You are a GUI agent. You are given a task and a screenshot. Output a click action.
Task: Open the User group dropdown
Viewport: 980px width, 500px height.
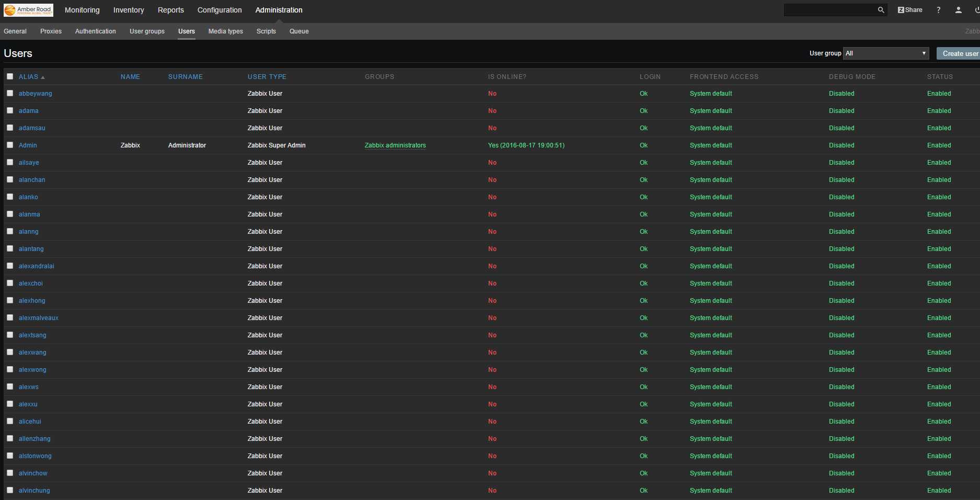[x=886, y=53]
